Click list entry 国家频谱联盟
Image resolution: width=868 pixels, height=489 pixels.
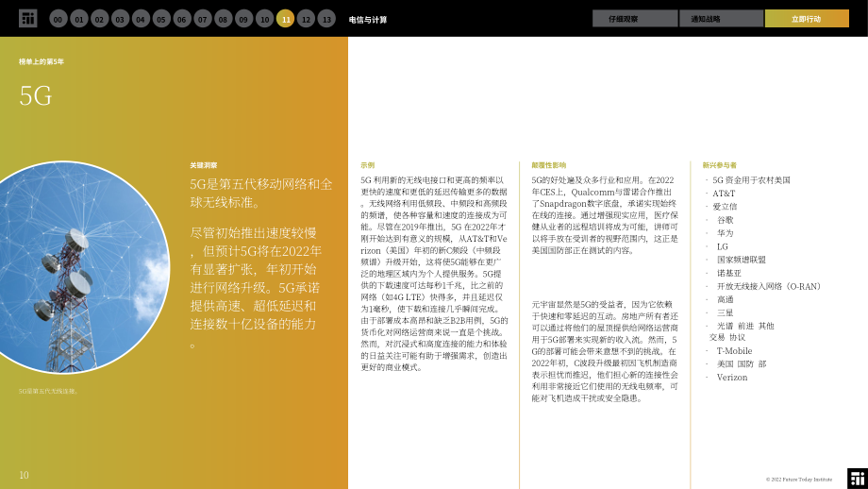coord(742,260)
